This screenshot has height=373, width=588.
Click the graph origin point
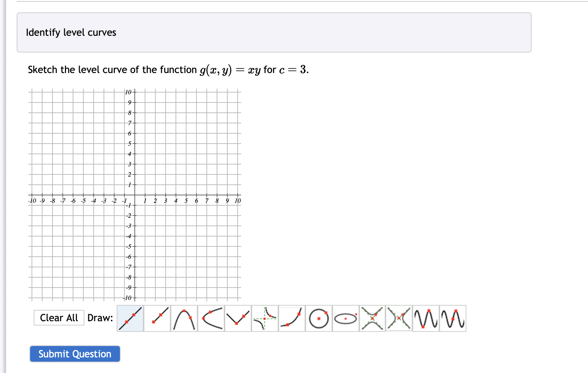pyautogui.click(x=134, y=195)
